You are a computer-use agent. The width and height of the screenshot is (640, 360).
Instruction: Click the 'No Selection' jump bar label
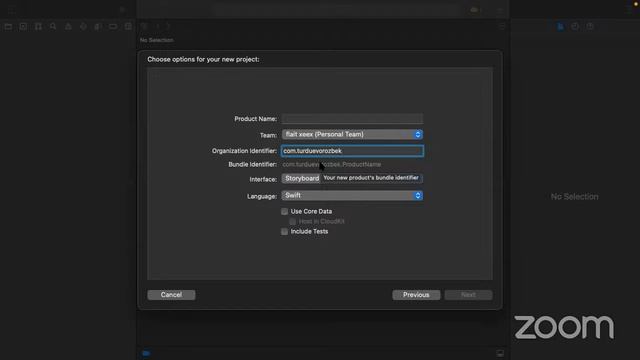[x=156, y=40]
